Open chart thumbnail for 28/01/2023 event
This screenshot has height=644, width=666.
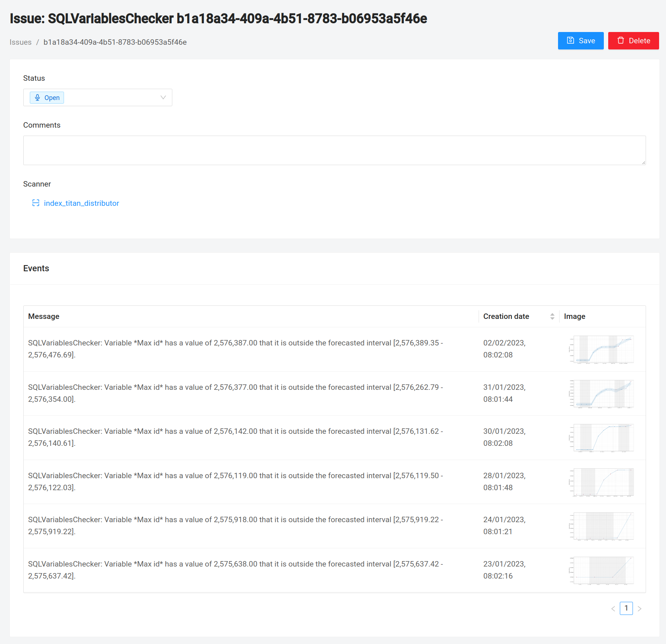[x=601, y=482]
